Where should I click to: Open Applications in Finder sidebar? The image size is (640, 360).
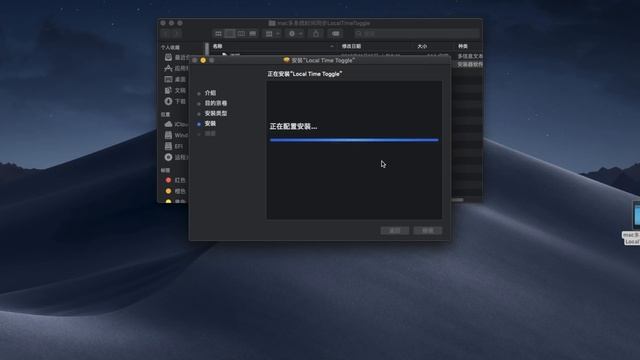pyautogui.click(x=176, y=68)
